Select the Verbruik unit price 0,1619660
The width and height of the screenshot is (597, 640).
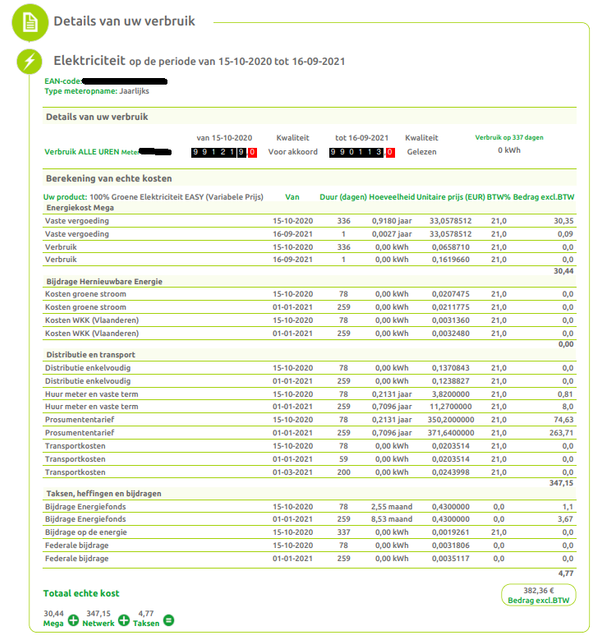coord(451,259)
